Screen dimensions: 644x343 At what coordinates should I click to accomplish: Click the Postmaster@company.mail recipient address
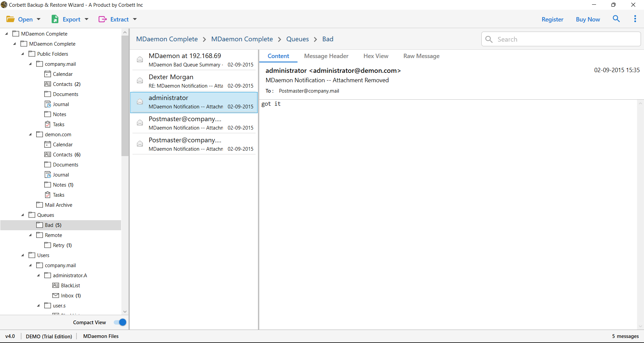[x=309, y=91]
